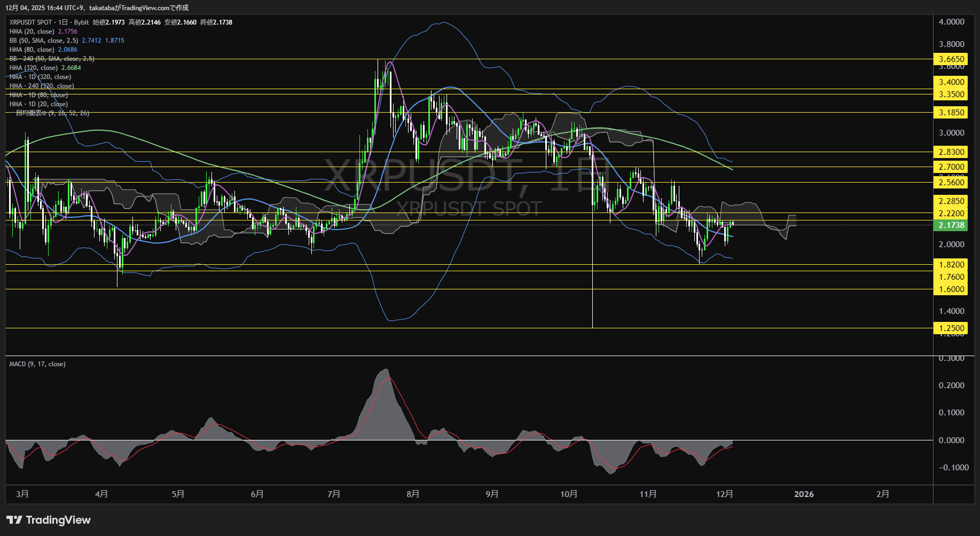Click the XRPUSDT SPOT symbol title
The image size is (980, 536).
[x=30, y=22]
